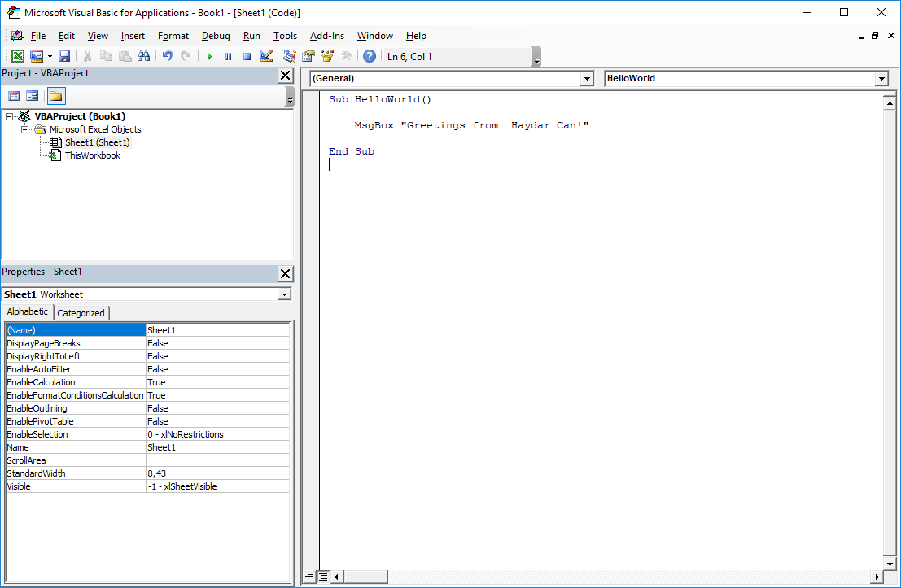The image size is (901, 588).
Task: Open the View menu
Action: pos(98,36)
